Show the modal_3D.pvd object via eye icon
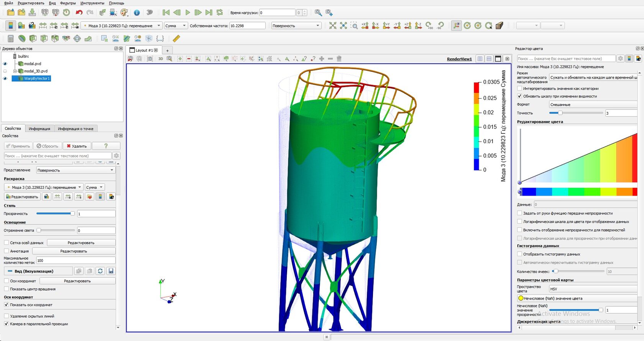644x341 pixels. coord(5,71)
